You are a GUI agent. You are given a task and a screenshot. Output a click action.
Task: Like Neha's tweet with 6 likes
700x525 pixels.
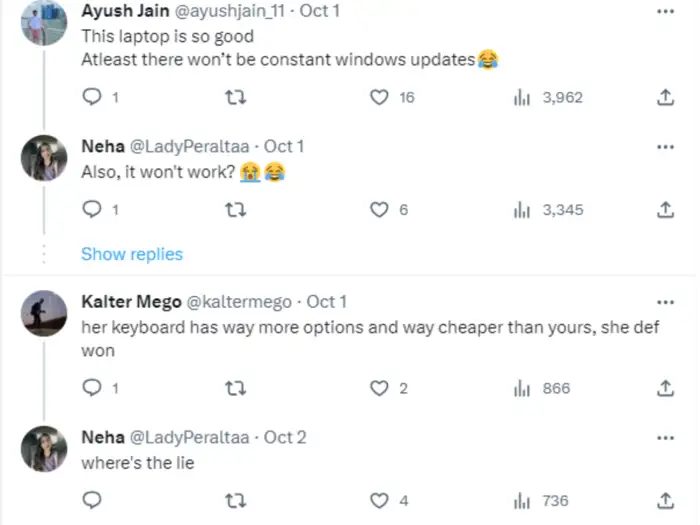pyautogui.click(x=380, y=210)
